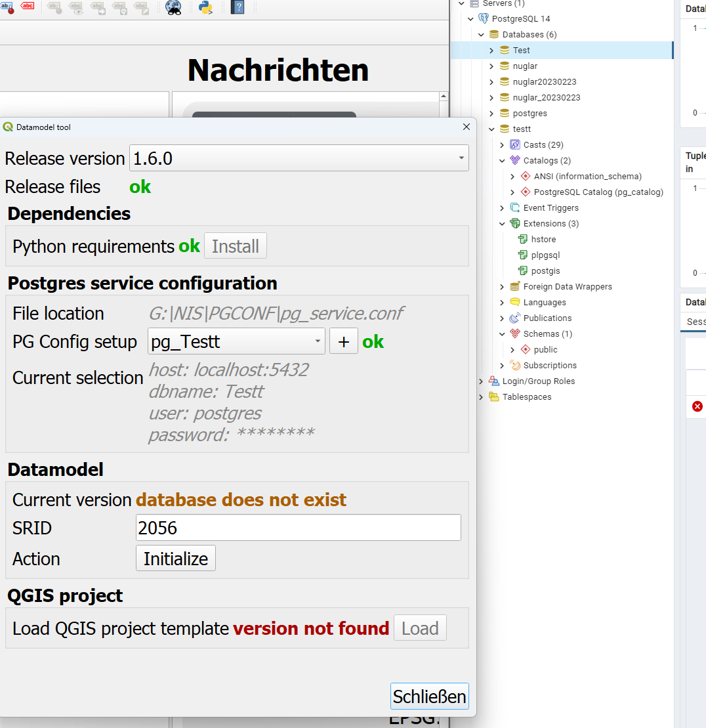
Task: Click the Initialize button
Action: point(175,558)
